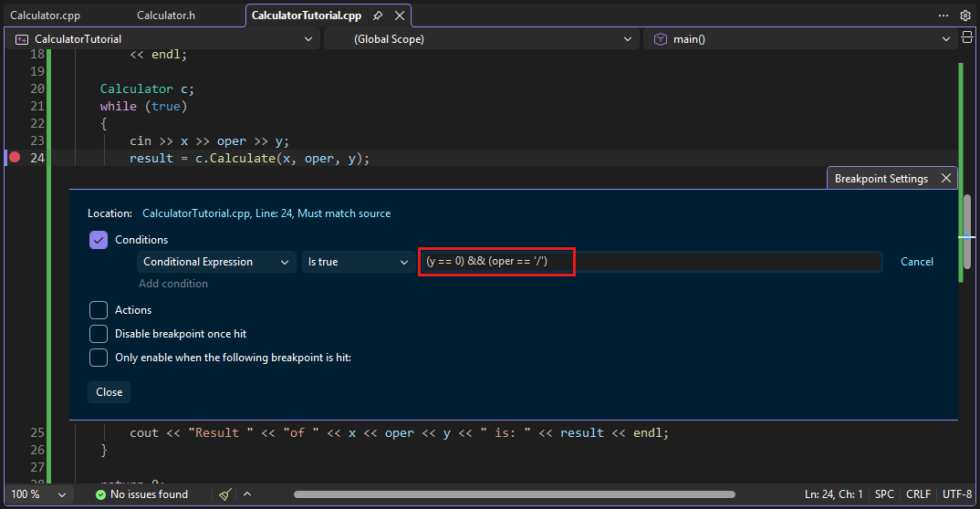Screen dimensions: 980x509
Task: Click the CRLF line ending indicator
Action: (918, 494)
